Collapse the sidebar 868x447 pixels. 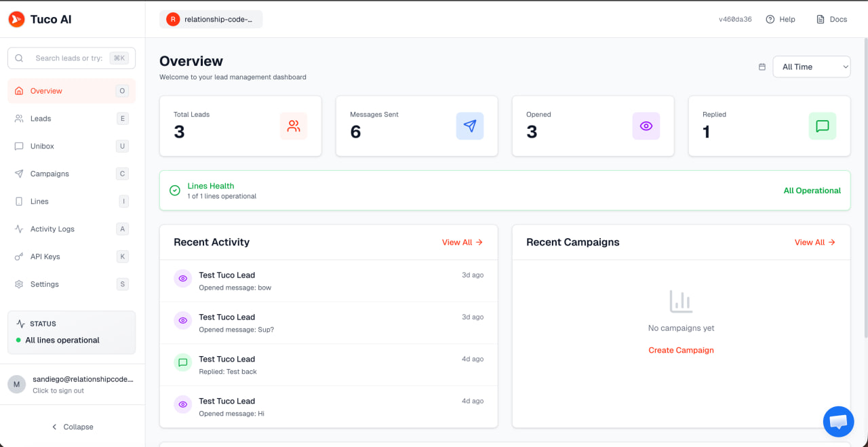click(73, 427)
